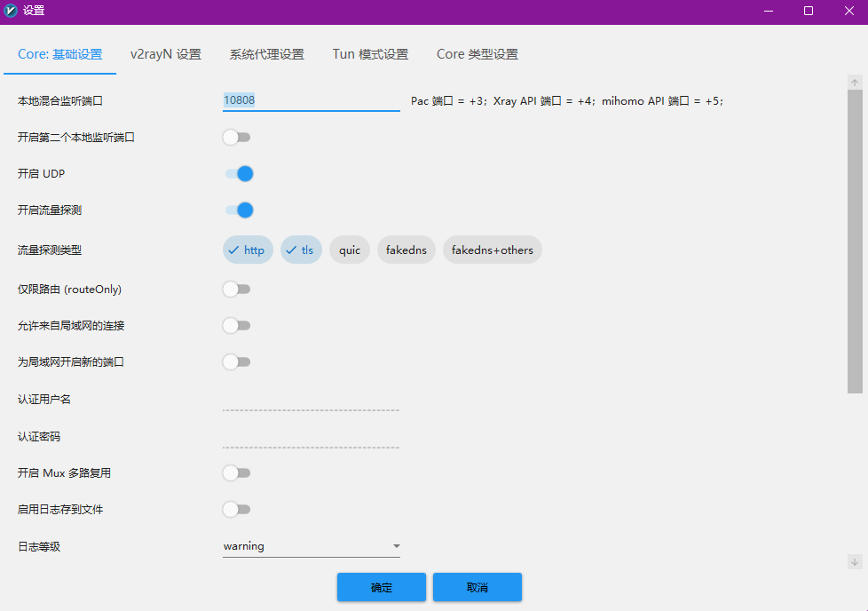The height and width of the screenshot is (611, 868).
Task: Click the scrollbar up arrow
Action: point(855,83)
